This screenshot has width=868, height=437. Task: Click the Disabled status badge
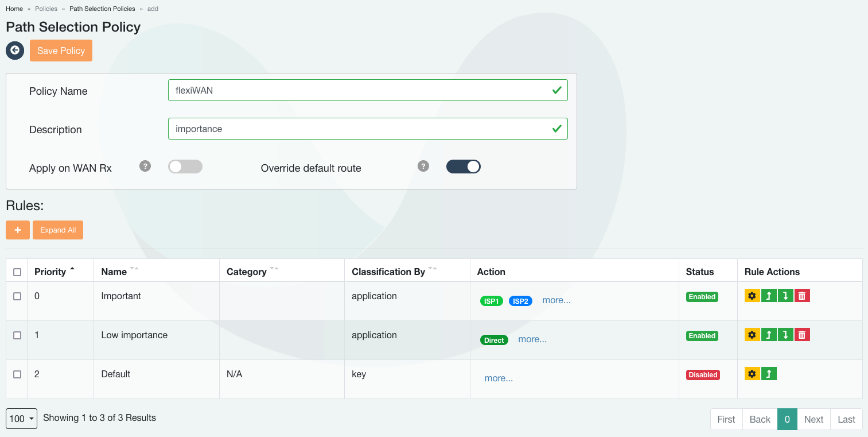[703, 375]
